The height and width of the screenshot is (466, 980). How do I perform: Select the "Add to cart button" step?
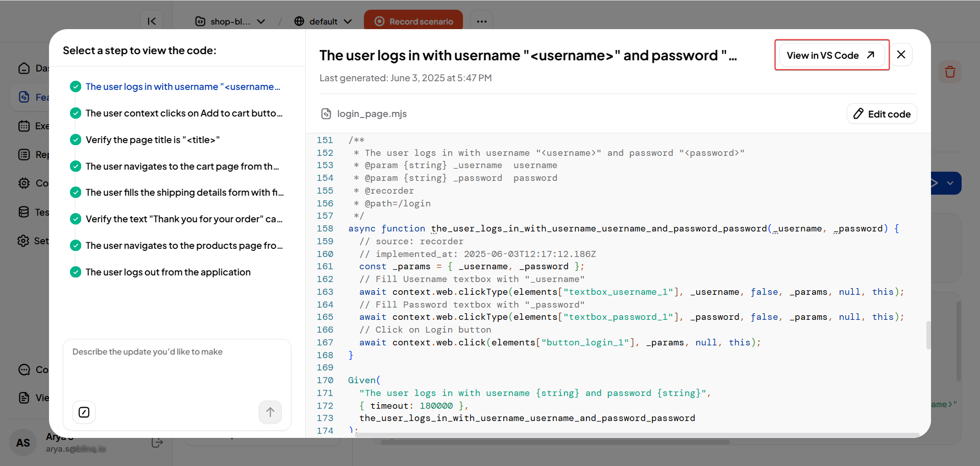click(184, 113)
